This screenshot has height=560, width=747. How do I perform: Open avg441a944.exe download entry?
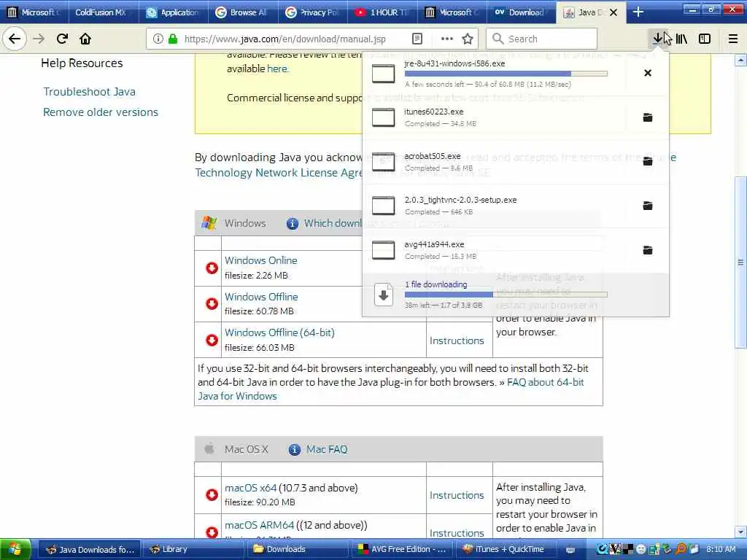click(x=495, y=250)
